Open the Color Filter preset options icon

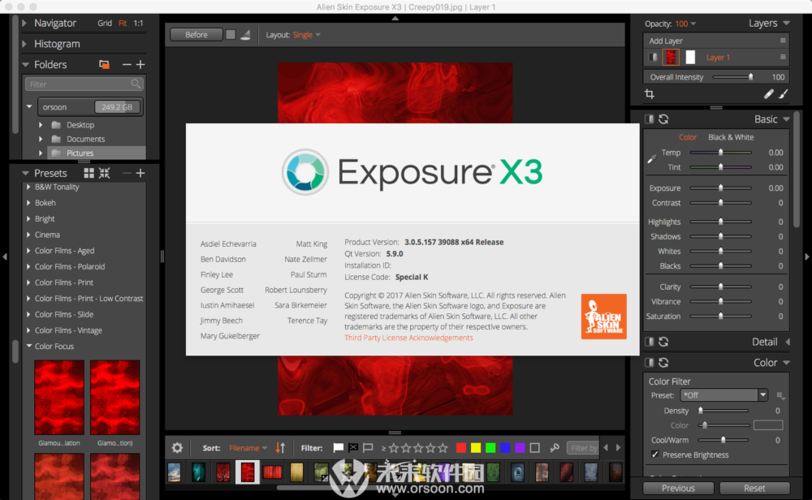pyautogui.click(x=780, y=396)
